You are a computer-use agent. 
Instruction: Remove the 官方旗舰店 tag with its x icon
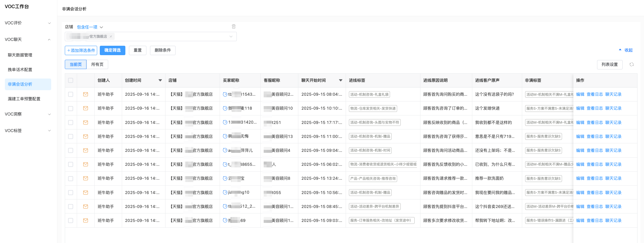pos(111,37)
